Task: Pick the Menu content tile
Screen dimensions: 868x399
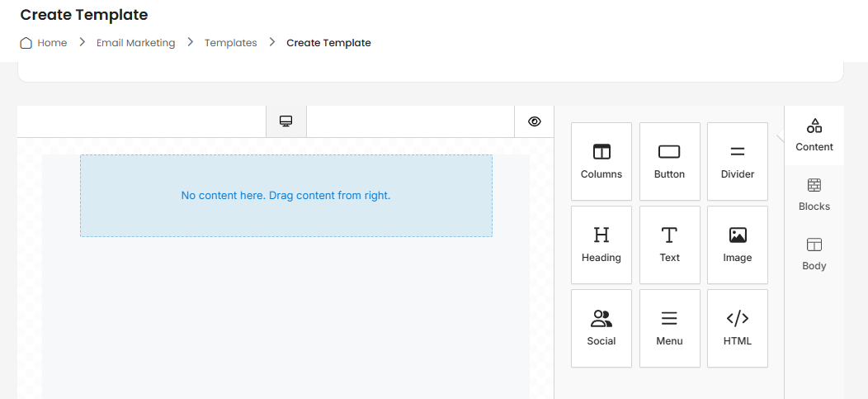Action: click(669, 328)
